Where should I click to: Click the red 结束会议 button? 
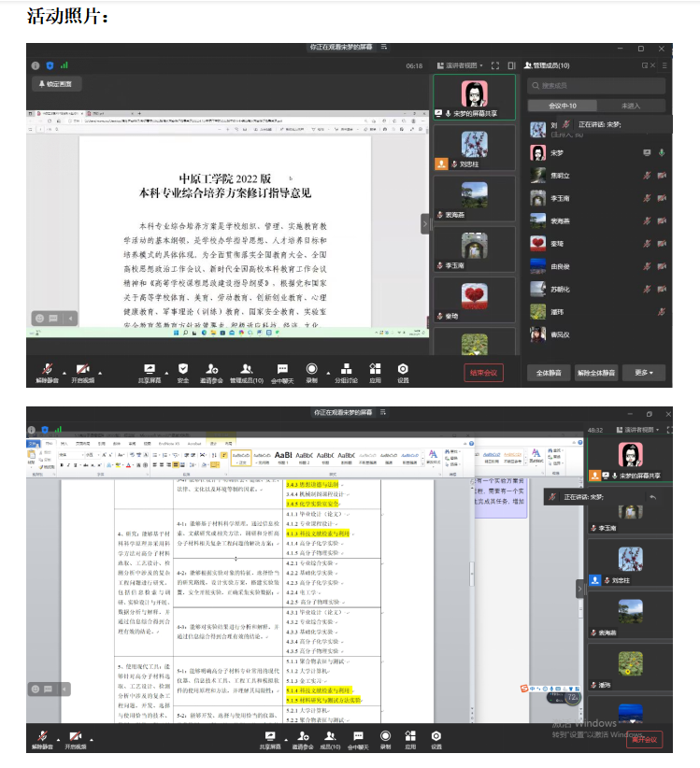point(483,372)
